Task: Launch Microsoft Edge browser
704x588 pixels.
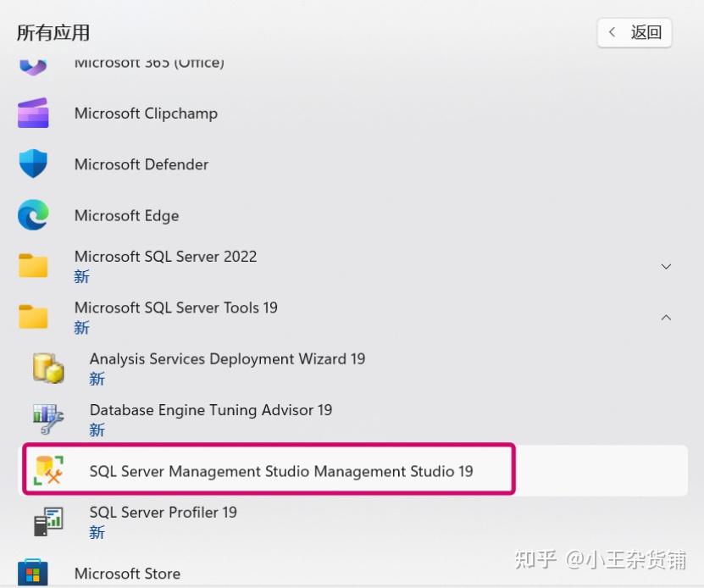Action: click(126, 215)
